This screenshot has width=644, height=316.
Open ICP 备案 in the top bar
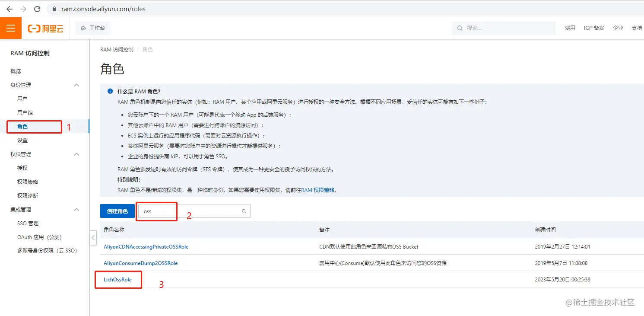(x=594, y=28)
